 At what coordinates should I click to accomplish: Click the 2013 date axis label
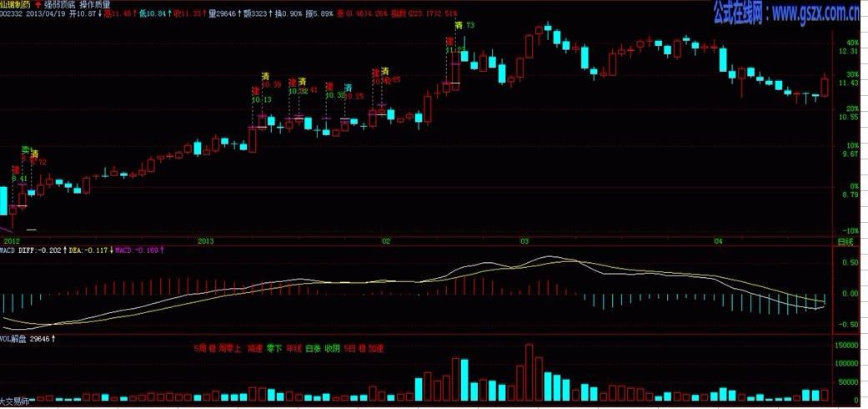(205, 241)
